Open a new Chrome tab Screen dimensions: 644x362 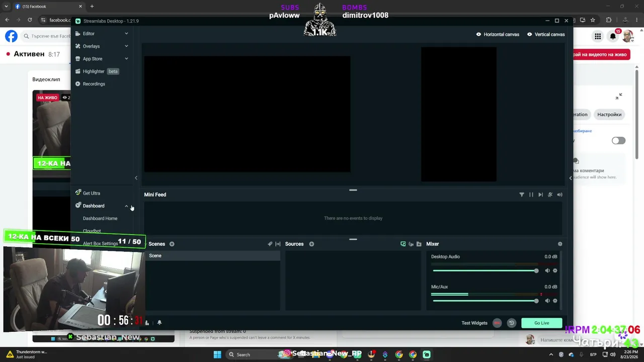click(x=92, y=7)
